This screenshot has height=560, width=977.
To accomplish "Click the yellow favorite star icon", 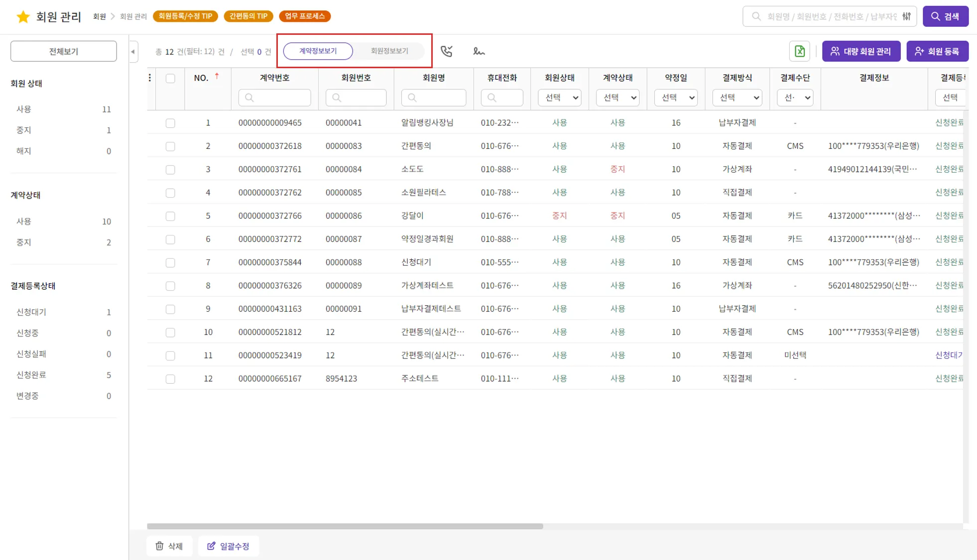I will click(x=23, y=17).
